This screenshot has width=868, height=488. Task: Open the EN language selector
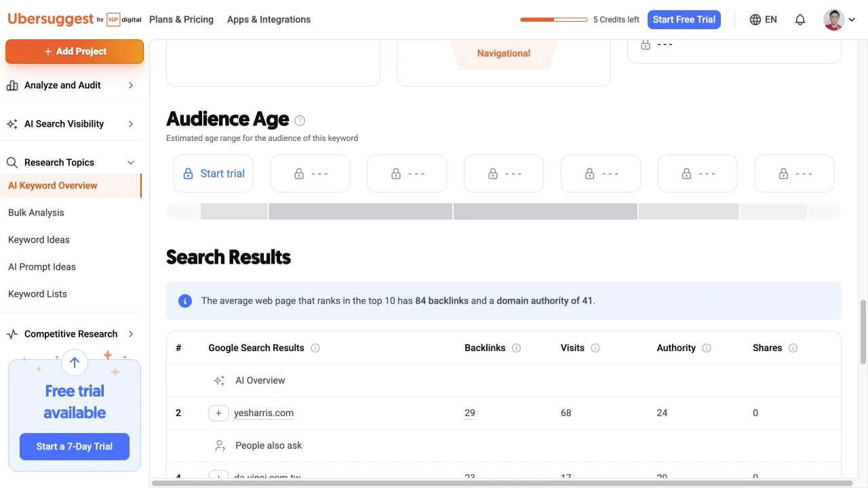(x=764, y=20)
